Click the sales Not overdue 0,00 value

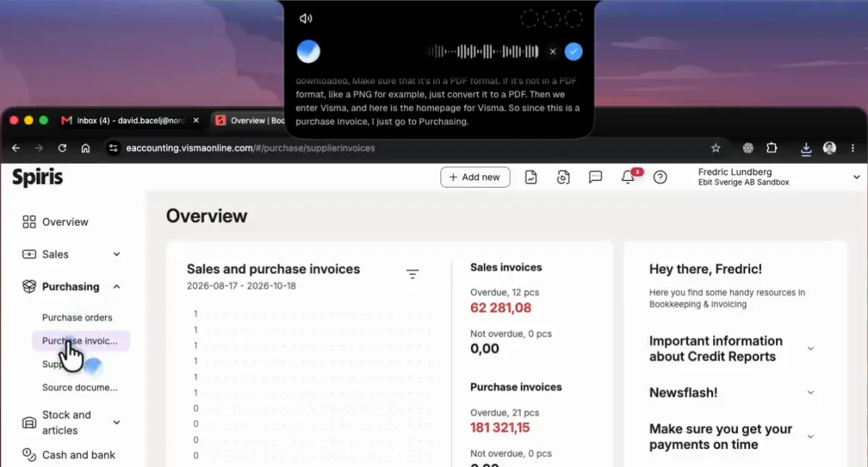click(x=485, y=348)
